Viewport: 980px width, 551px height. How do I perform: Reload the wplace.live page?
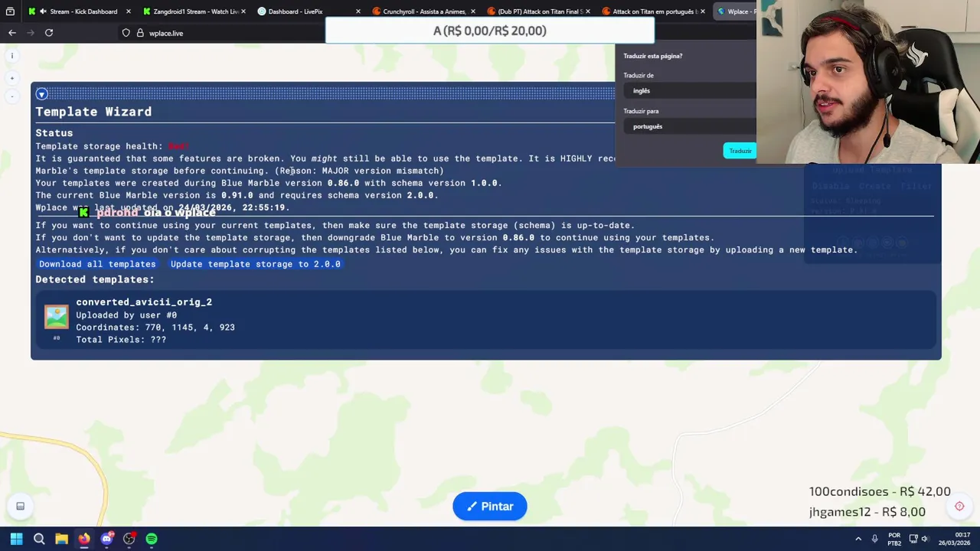49,33
